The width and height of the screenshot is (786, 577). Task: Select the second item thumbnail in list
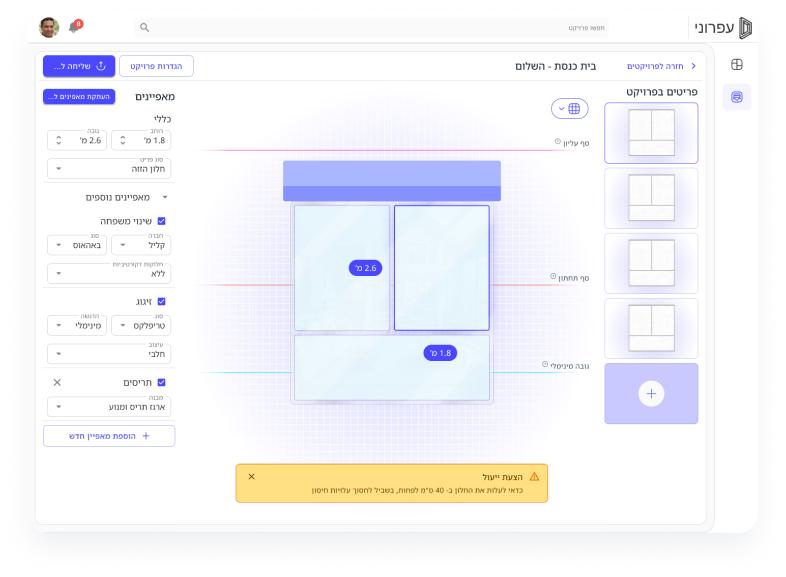pyautogui.click(x=651, y=198)
